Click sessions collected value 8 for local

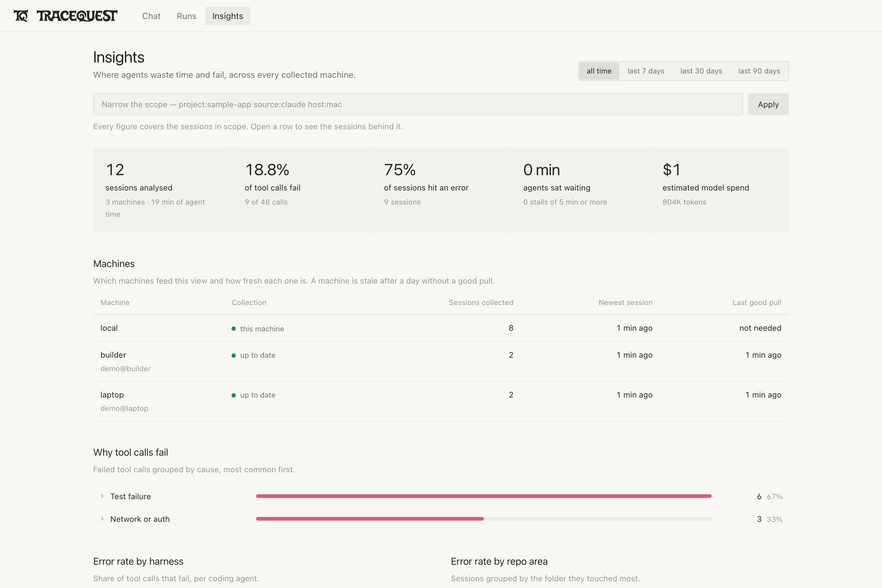click(x=511, y=328)
